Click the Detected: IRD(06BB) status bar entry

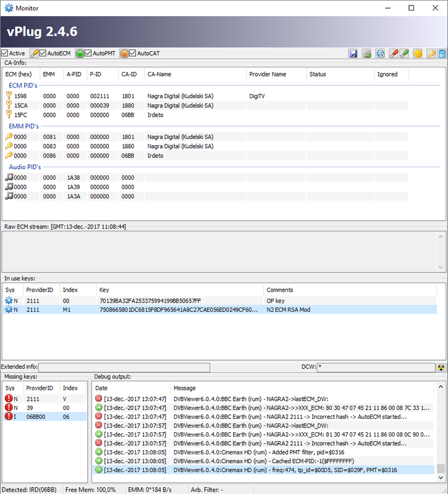29,490
